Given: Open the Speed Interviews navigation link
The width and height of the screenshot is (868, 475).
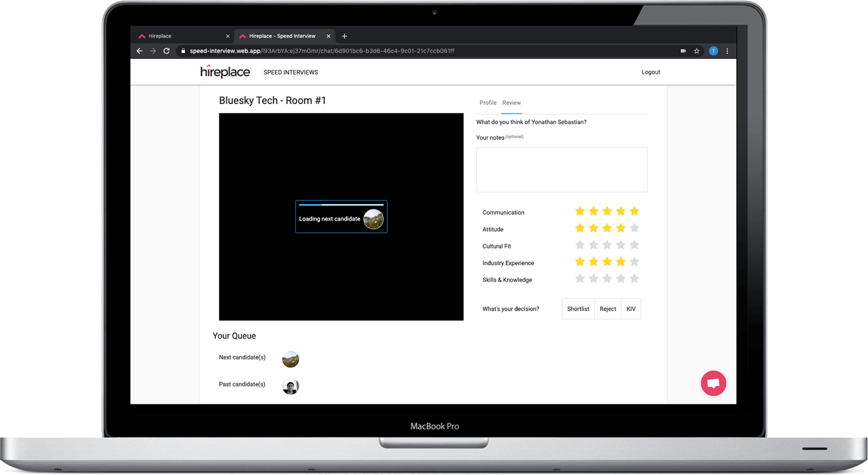Looking at the screenshot, I should coord(291,73).
